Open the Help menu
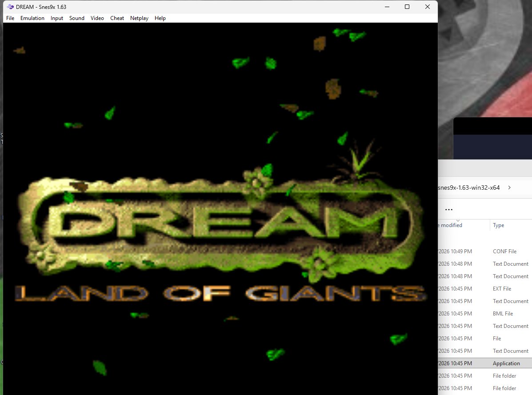Image resolution: width=532 pixels, height=395 pixels. click(160, 18)
